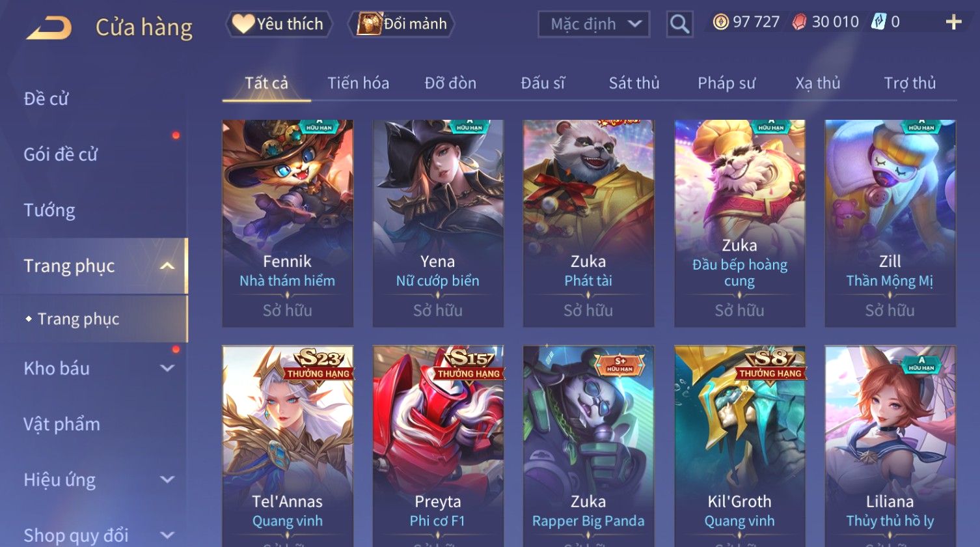980x547 pixels.
Task: Open the search magnifier icon
Action: click(679, 24)
